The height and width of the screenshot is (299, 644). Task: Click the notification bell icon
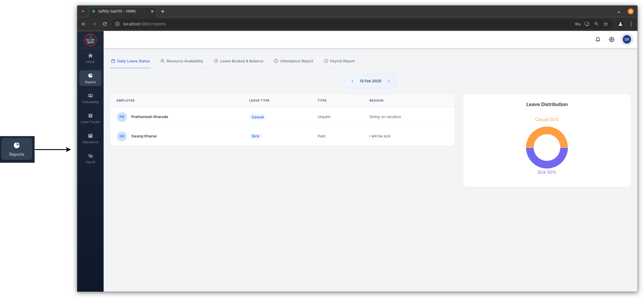coord(598,40)
